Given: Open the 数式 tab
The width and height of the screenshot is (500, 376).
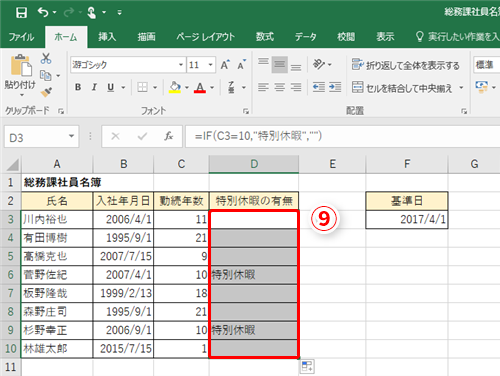Looking at the screenshot, I should click(x=265, y=37).
